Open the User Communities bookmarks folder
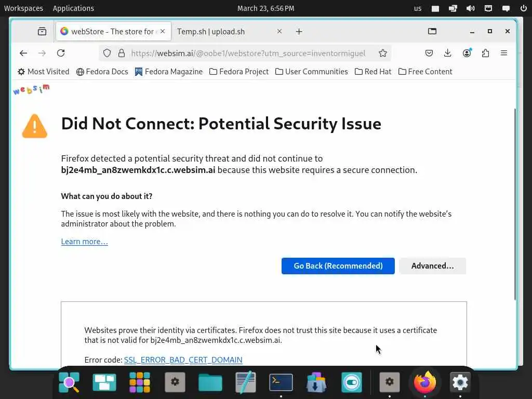The width and height of the screenshot is (532, 399). tap(312, 72)
